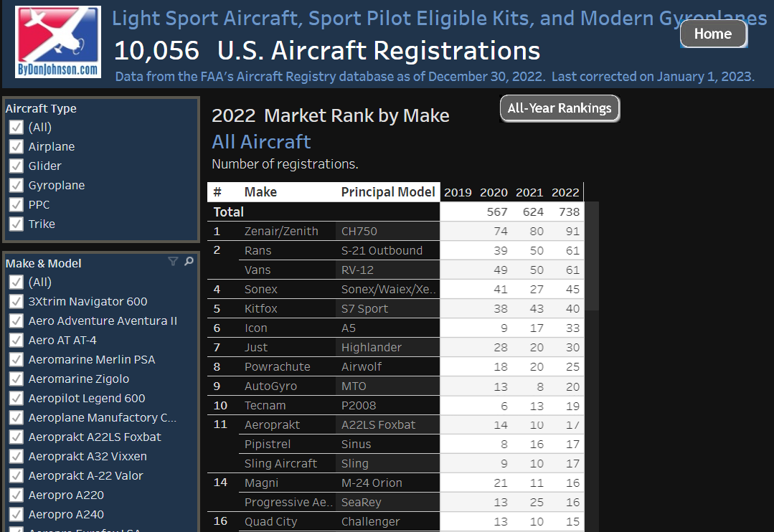Uncheck Aeroprakt A22LS Foxbat in the model list
Screen dimensions: 774x532
click(16, 437)
